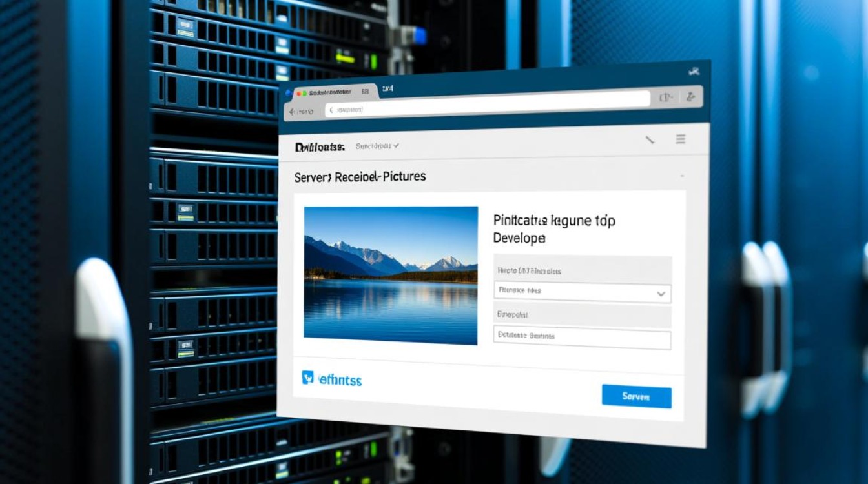Click the pencil edit icon in page header
The image size is (868, 484).
pos(650,139)
